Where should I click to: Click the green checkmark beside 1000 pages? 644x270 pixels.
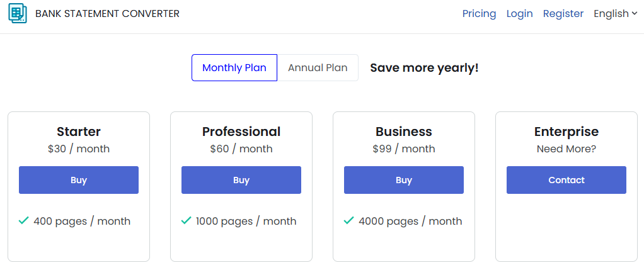[187, 220]
